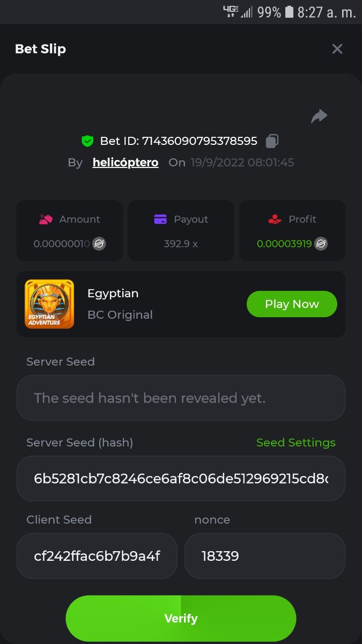This screenshot has height=644, width=362.
Task: Click the Client Seed field
Action: (97, 556)
